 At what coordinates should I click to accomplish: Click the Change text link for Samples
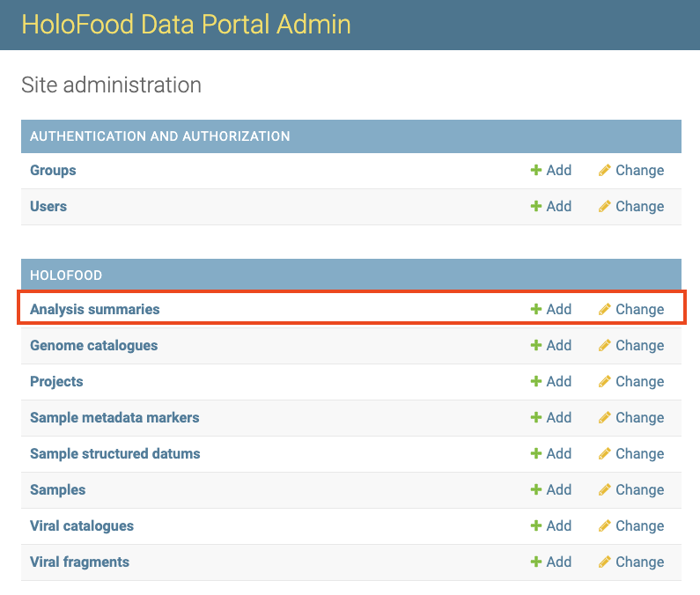point(640,490)
